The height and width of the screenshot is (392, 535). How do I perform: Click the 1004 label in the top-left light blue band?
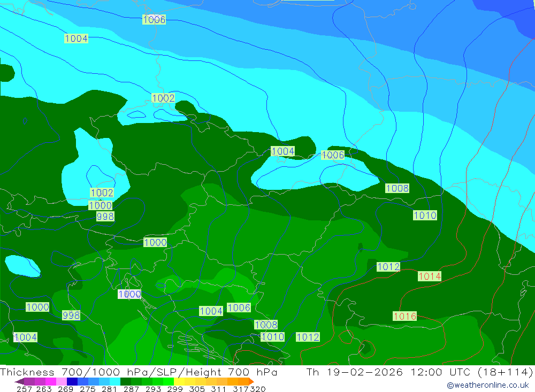(x=76, y=39)
